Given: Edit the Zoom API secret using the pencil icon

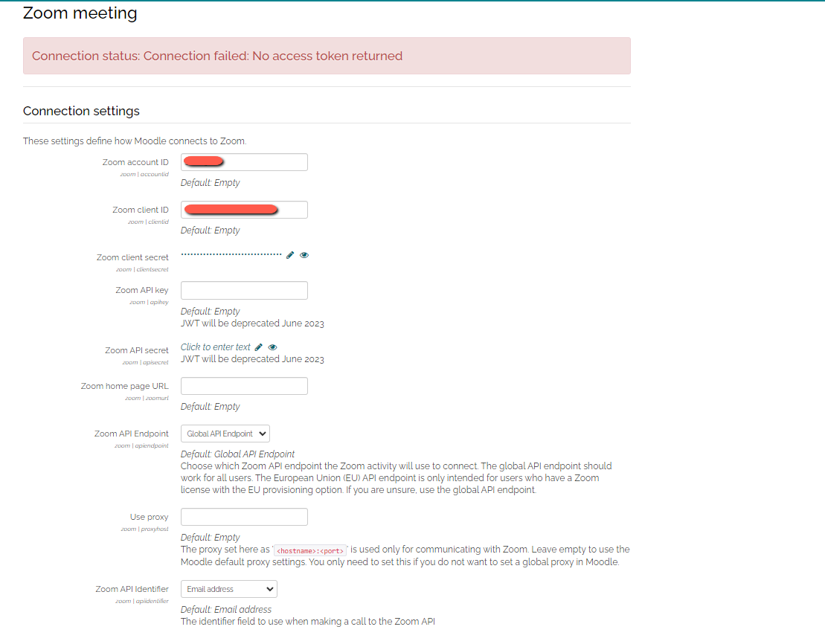Looking at the screenshot, I should tap(258, 347).
